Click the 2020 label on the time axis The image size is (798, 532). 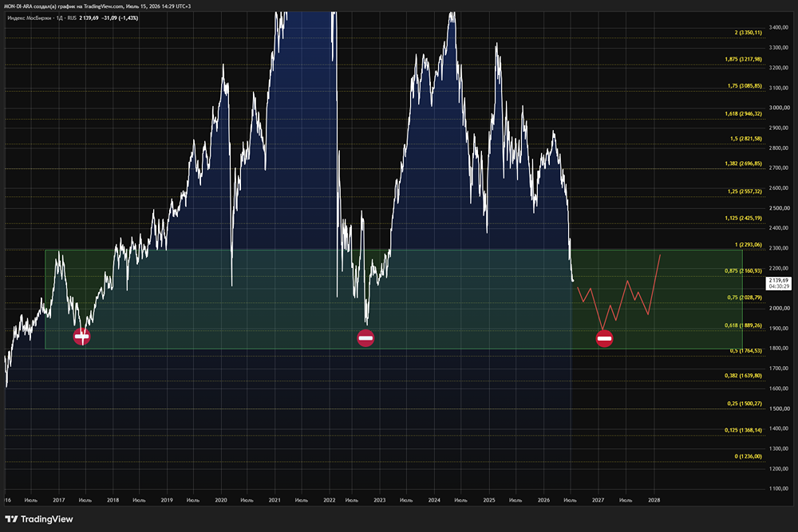(221, 500)
